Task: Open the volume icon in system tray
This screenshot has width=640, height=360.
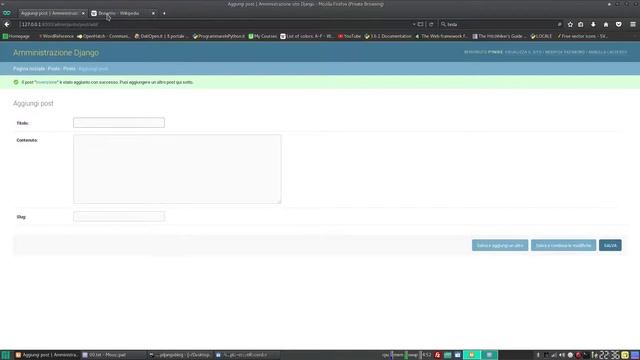Action: [562, 355]
